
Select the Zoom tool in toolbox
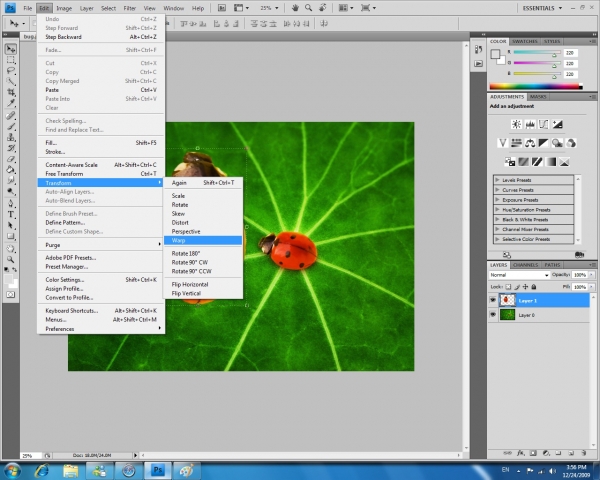(x=11, y=260)
